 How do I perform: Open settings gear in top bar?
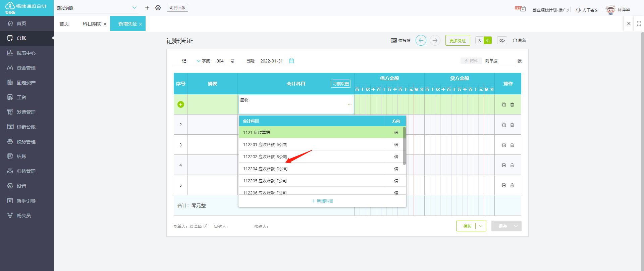tap(158, 8)
